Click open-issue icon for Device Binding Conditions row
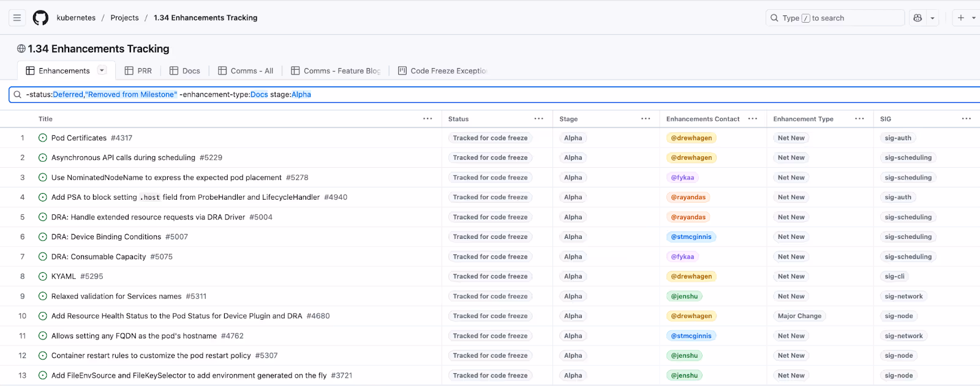980x386 pixels. [43, 237]
